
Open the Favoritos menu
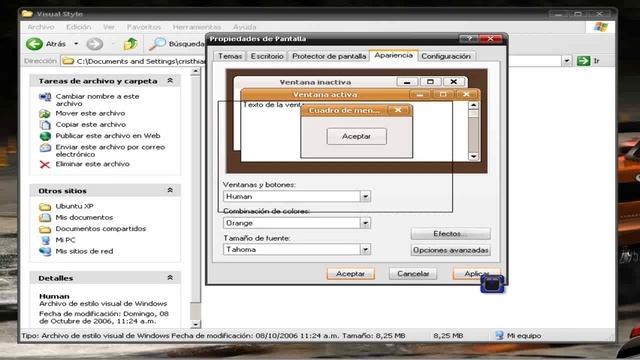(x=144, y=27)
